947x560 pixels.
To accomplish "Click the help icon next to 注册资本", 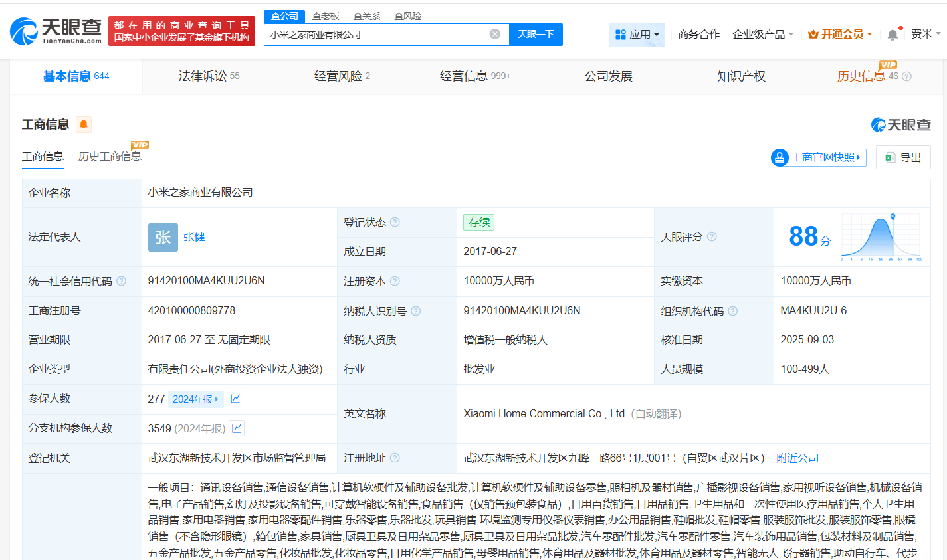I will [x=396, y=281].
